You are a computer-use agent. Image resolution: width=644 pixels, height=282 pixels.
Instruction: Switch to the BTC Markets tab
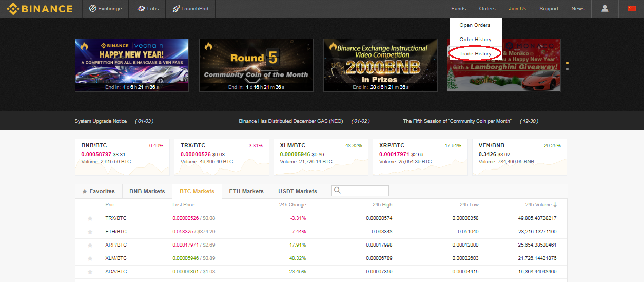(197, 191)
